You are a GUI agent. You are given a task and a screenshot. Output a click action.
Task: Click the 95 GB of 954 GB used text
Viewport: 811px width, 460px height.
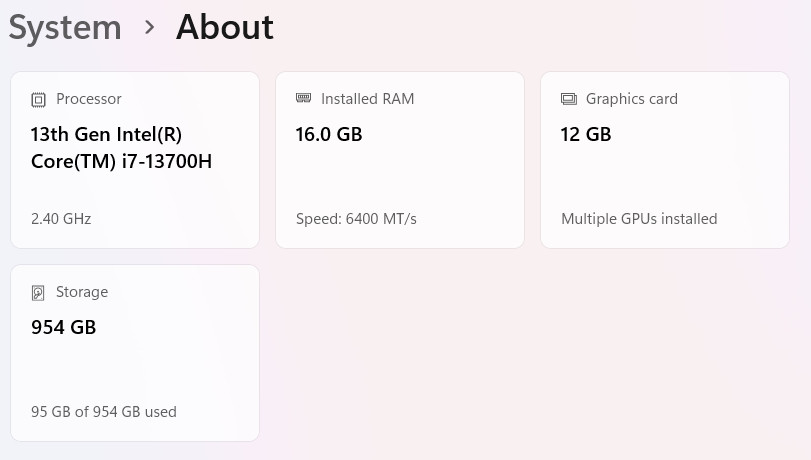104,412
